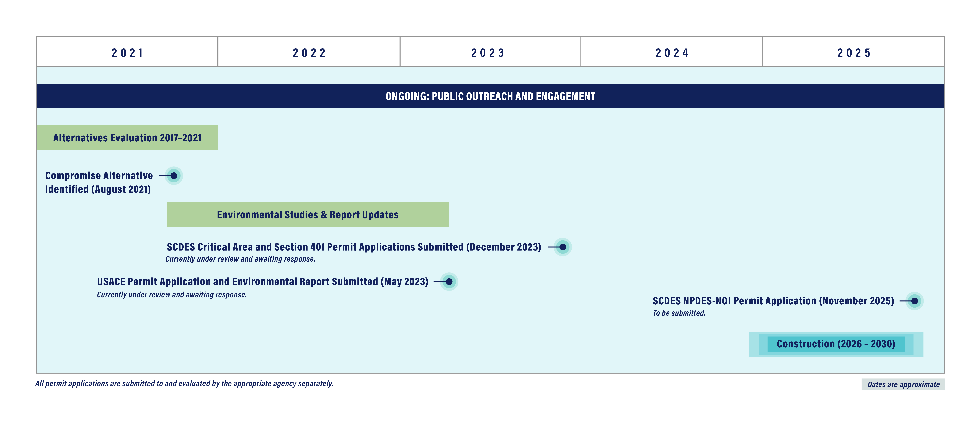Click the SCDES NPDES-NOI Permit Application text

point(773,301)
